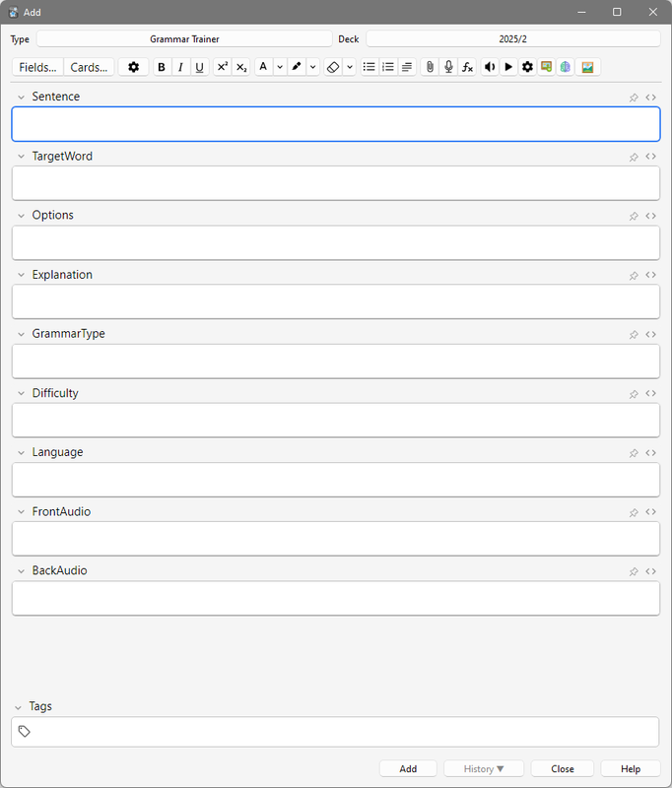Collapse the GrammarType field
Screen dimensions: 672x788
coord(21,334)
